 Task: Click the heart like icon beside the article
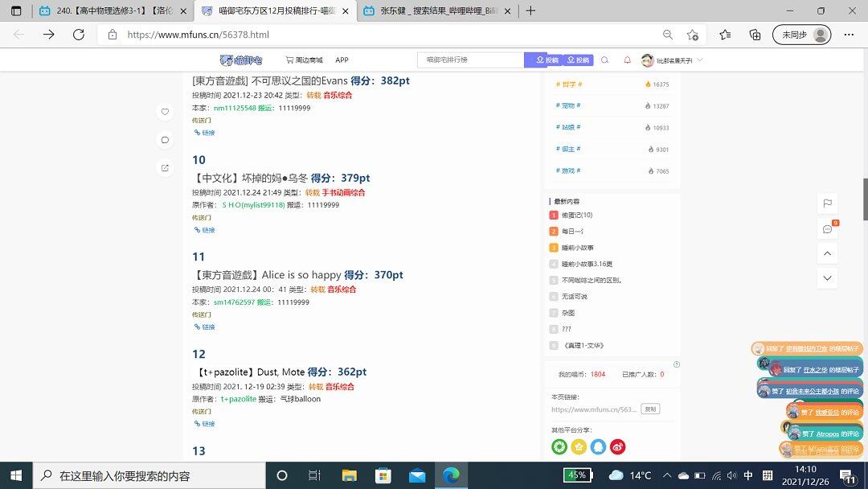point(165,112)
